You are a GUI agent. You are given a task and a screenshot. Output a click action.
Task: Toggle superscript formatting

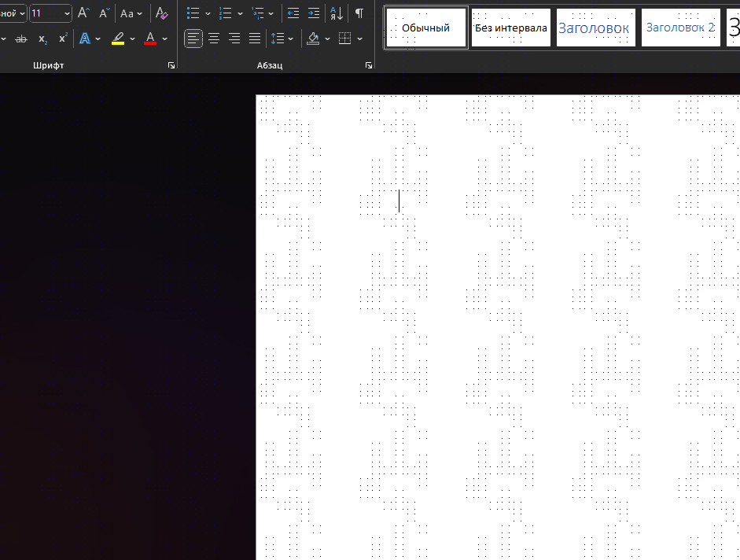[x=63, y=39]
